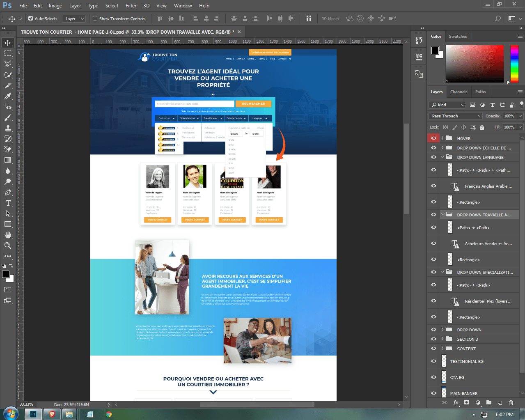525x420 pixels.
Task: Filter layers by type (T icon)
Action: coord(493,105)
